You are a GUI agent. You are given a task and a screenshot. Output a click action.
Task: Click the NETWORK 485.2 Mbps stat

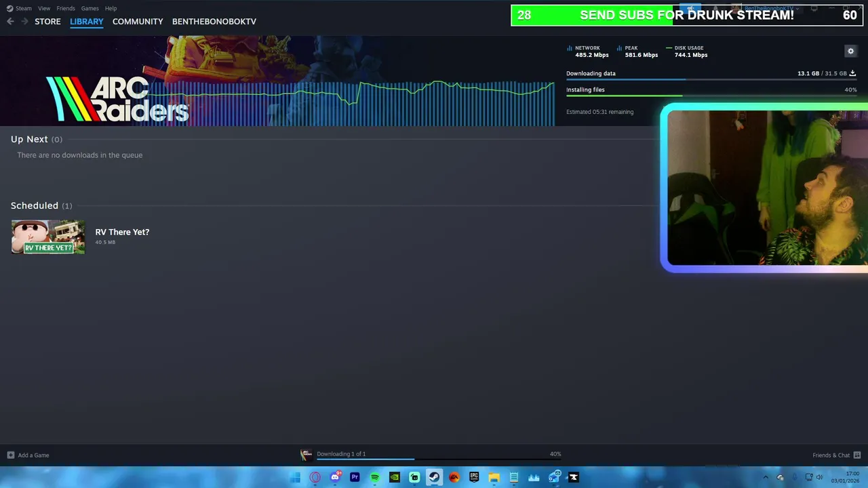click(588, 52)
